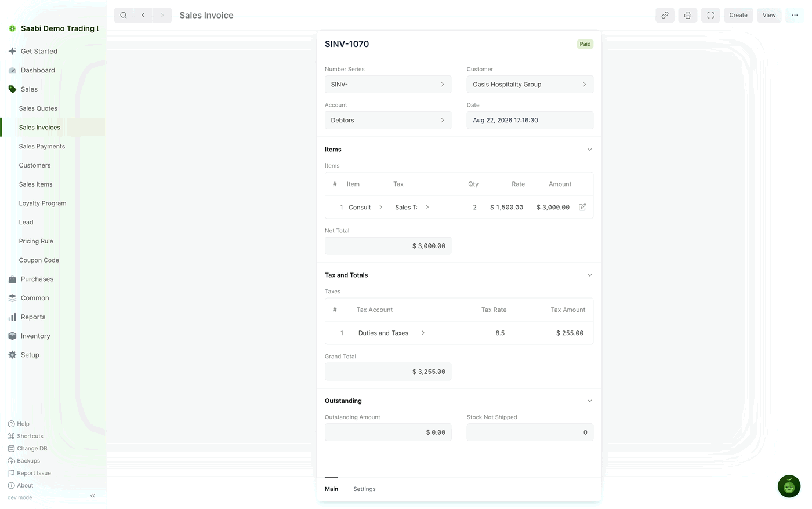Click the Create button

tap(738, 15)
